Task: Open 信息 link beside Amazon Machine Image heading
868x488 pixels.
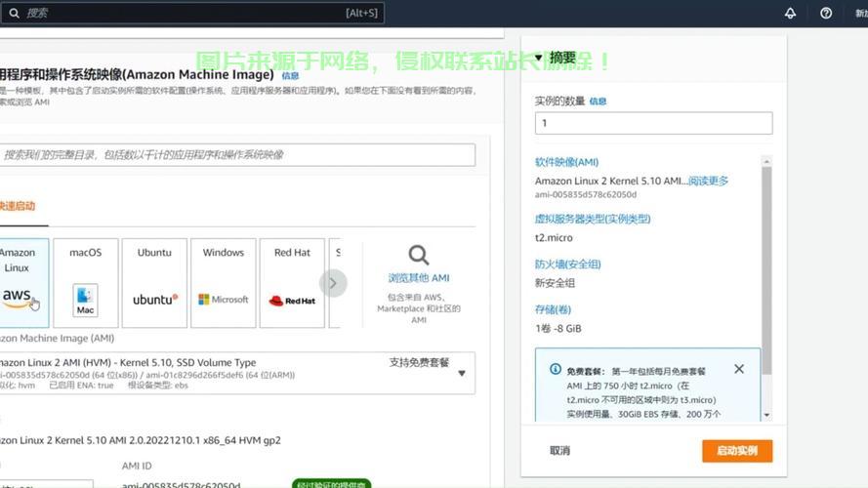Action: pos(290,76)
